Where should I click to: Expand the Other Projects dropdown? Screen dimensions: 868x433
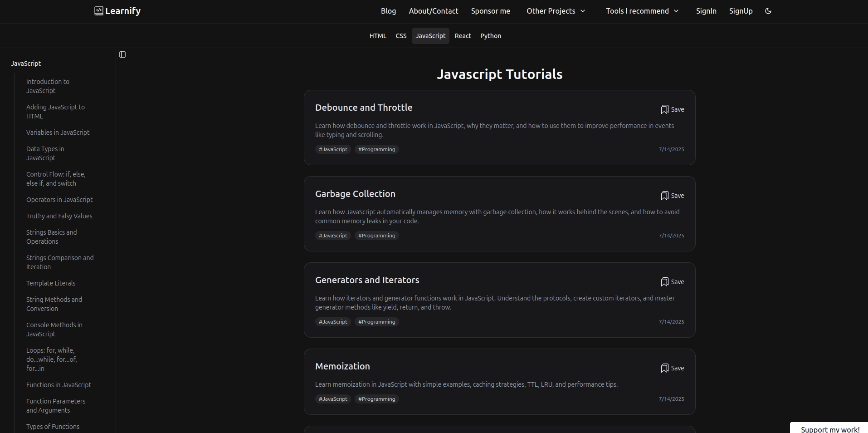(x=556, y=11)
